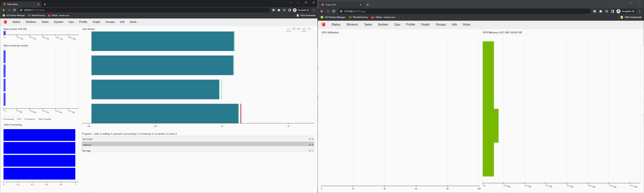Toggle the Wheel Zoom tool in Task Stream

tap(299, 29)
